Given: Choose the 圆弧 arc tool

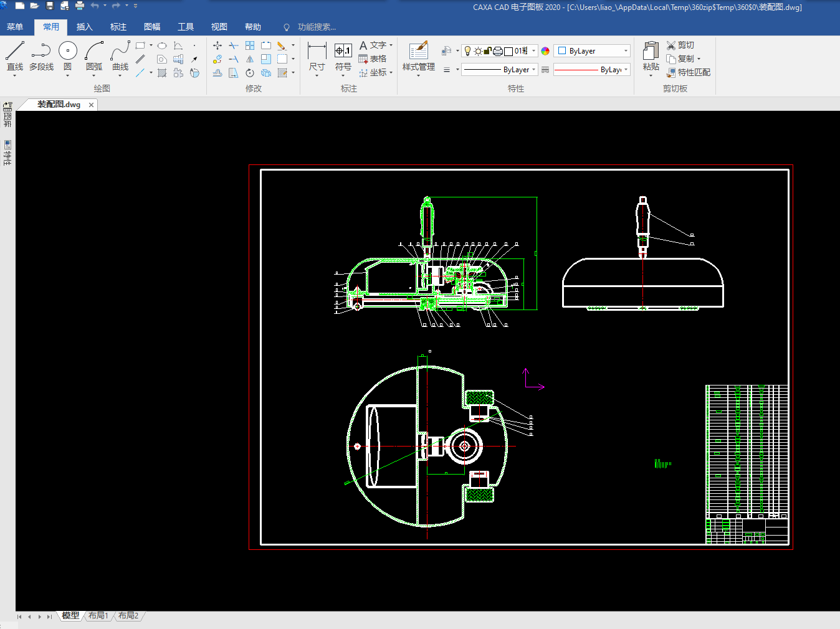Looking at the screenshot, I should [94, 51].
